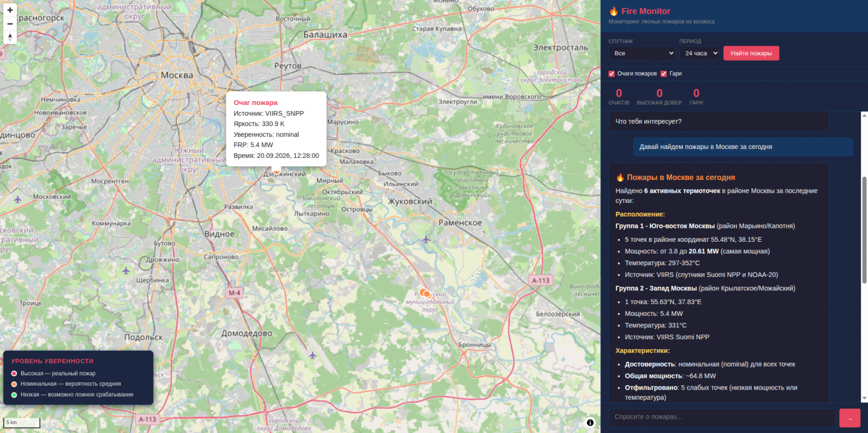Screen dimensions: 868x433
Task: Toggle the Очаги пожаров checkbox
Action: pos(611,73)
